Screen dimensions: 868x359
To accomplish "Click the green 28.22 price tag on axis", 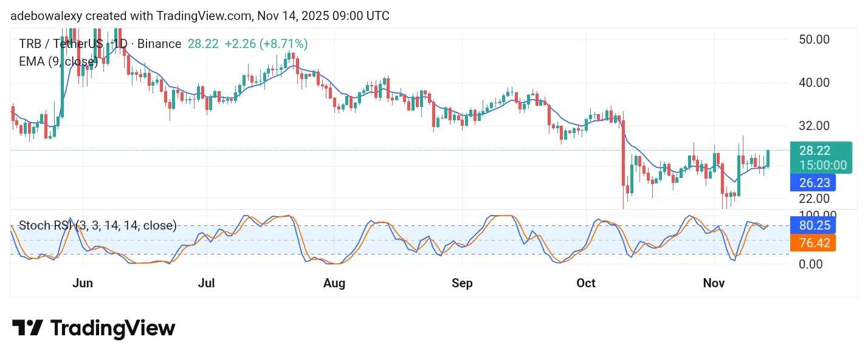I will (819, 151).
